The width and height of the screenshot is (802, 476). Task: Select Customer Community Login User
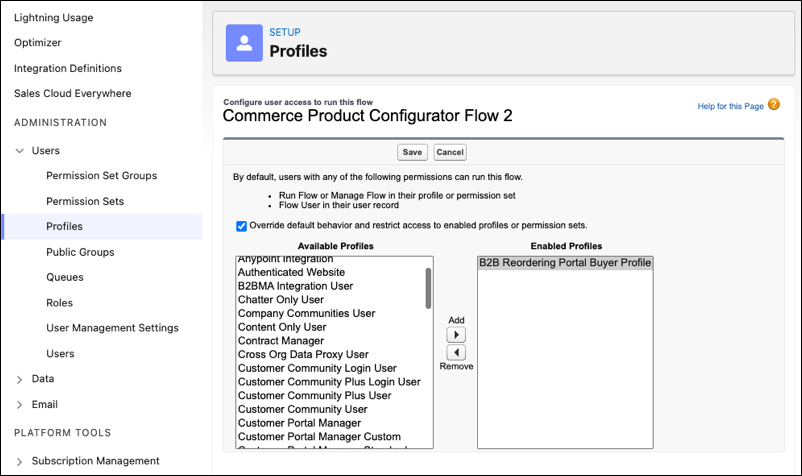coord(317,368)
